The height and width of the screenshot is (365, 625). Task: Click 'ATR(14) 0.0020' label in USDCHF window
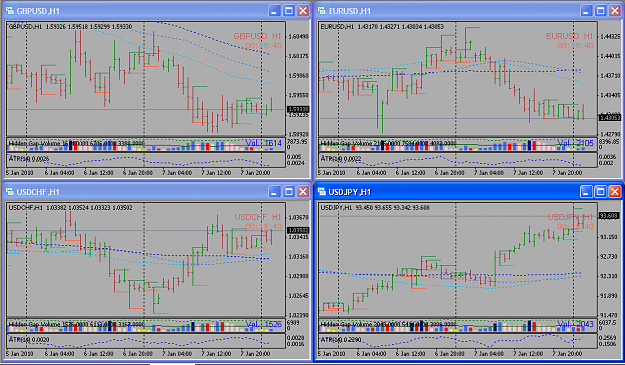pos(29,340)
